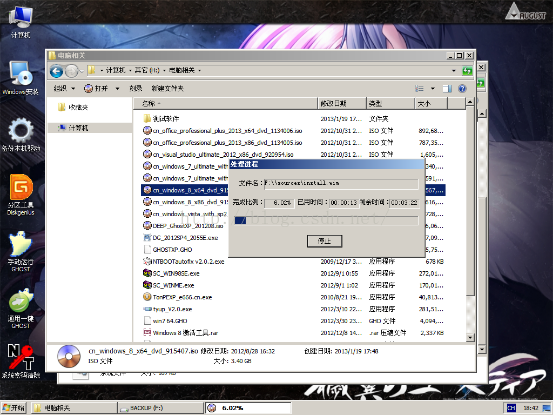Image resolution: width=553 pixels, height=415 pixels.
Task: Expand the Organize dropdown menu
Action: click(x=64, y=88)
